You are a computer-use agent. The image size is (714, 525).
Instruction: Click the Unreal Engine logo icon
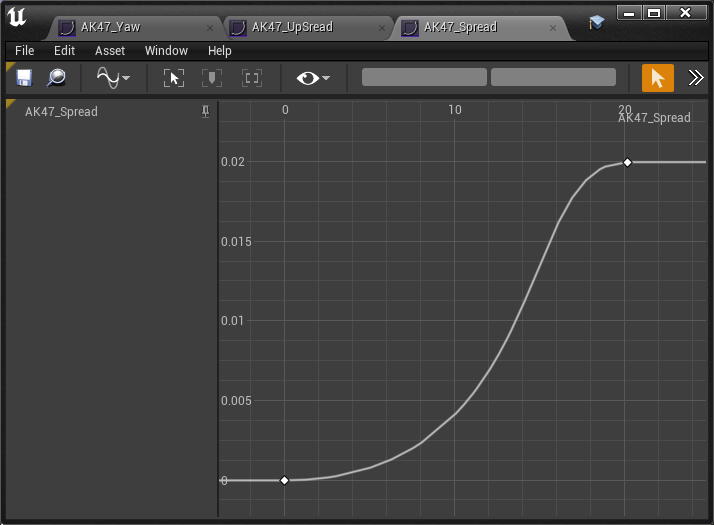pos(16,17)
